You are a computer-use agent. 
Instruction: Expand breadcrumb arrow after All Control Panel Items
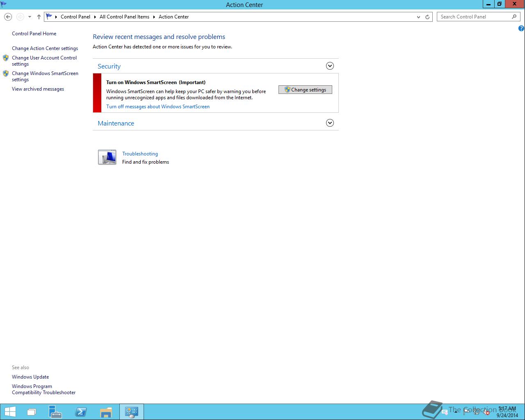pyautogui.click(x=154, y=17)
